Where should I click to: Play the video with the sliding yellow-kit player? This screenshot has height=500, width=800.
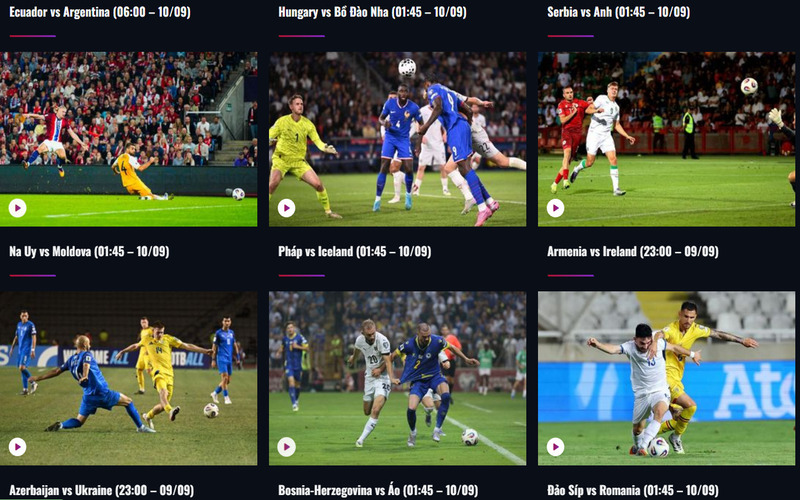click(x=17, y=208)
